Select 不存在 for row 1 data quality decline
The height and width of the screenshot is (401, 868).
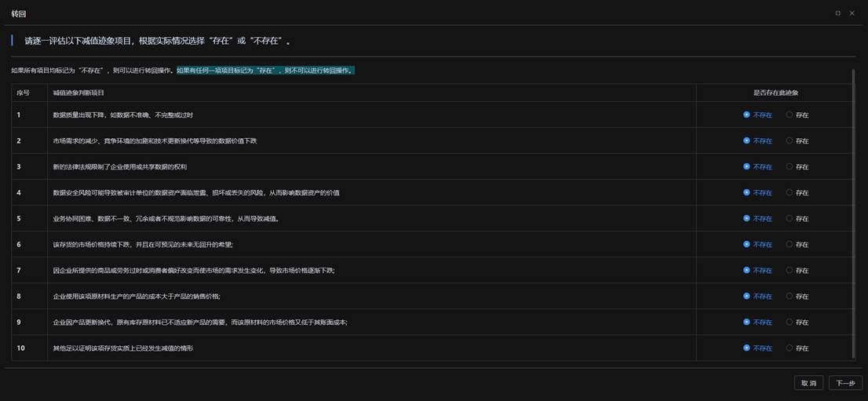point(746,115)
